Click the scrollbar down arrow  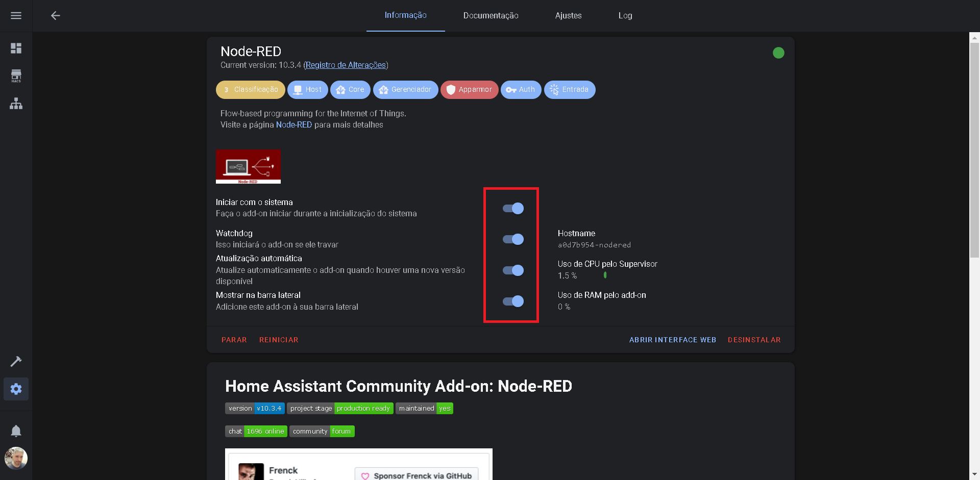point(974,475)
